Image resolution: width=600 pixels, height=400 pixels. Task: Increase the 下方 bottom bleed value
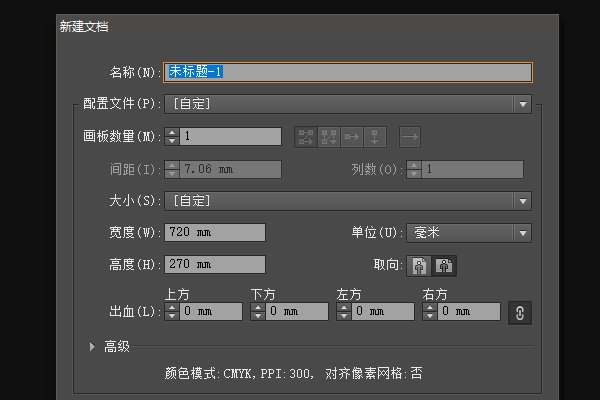(x=258, y=307)
